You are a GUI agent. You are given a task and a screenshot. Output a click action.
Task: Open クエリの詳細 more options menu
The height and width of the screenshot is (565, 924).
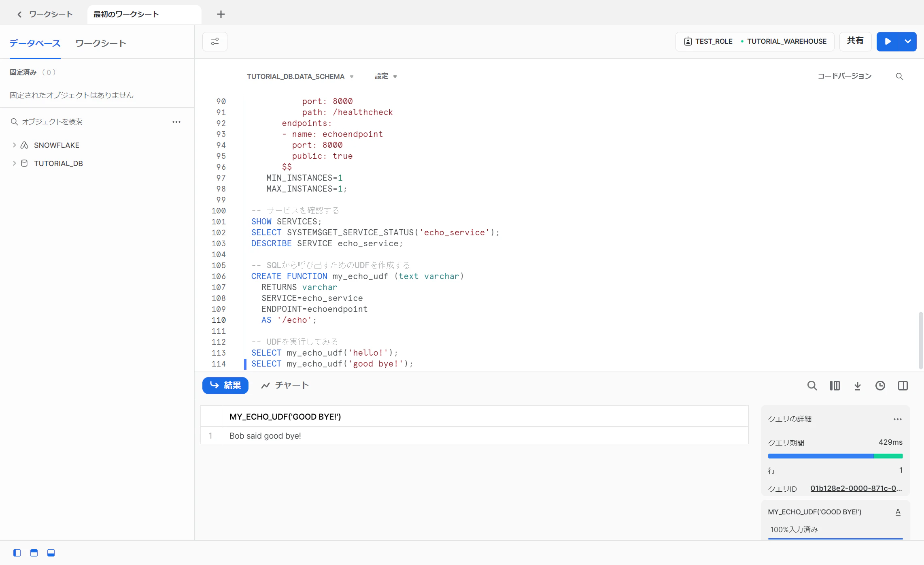[x=897, y=419]
